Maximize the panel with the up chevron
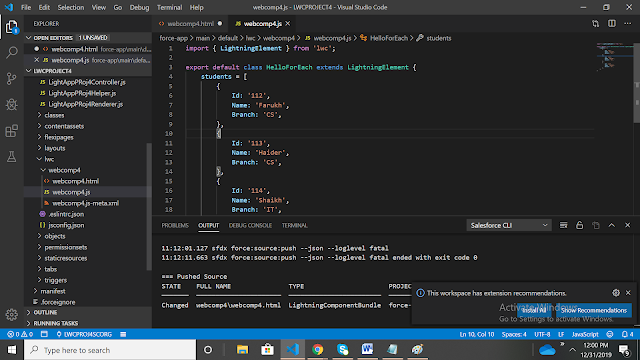 (611, 225)
